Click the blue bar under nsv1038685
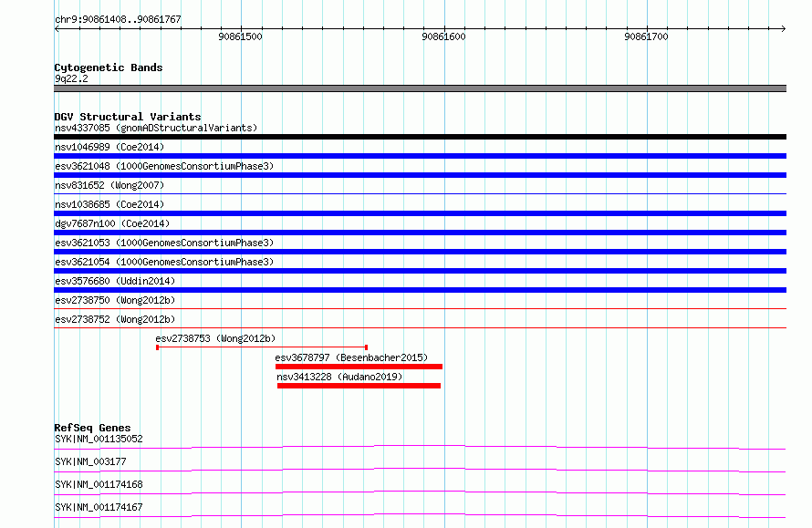Image resolution: width=812 pixels, height=528 pixels. point(420,213)
